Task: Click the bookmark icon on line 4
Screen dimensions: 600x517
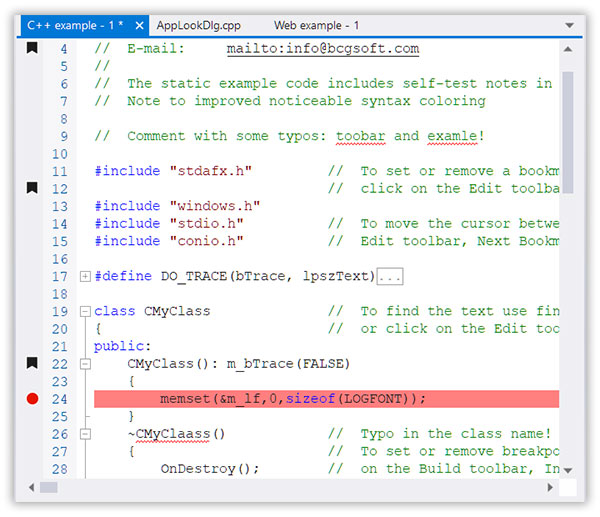Action: coord(32,48)
